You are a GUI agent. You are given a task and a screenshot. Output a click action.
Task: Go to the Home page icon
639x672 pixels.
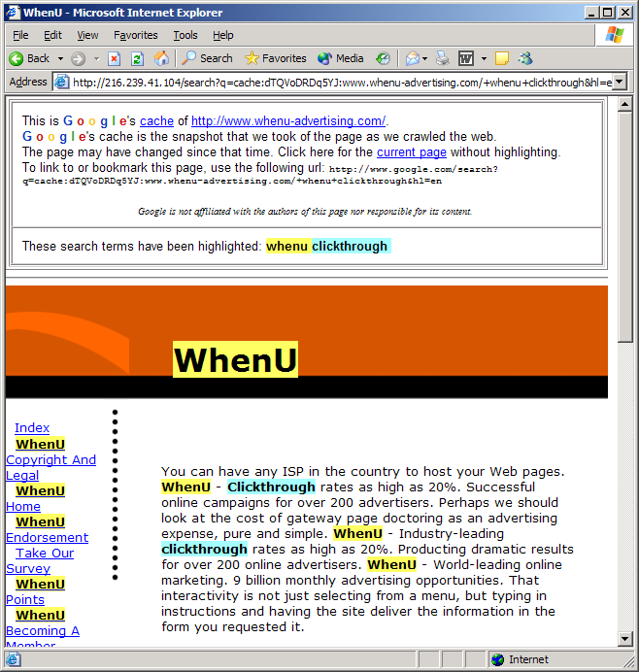pos(161,58)
